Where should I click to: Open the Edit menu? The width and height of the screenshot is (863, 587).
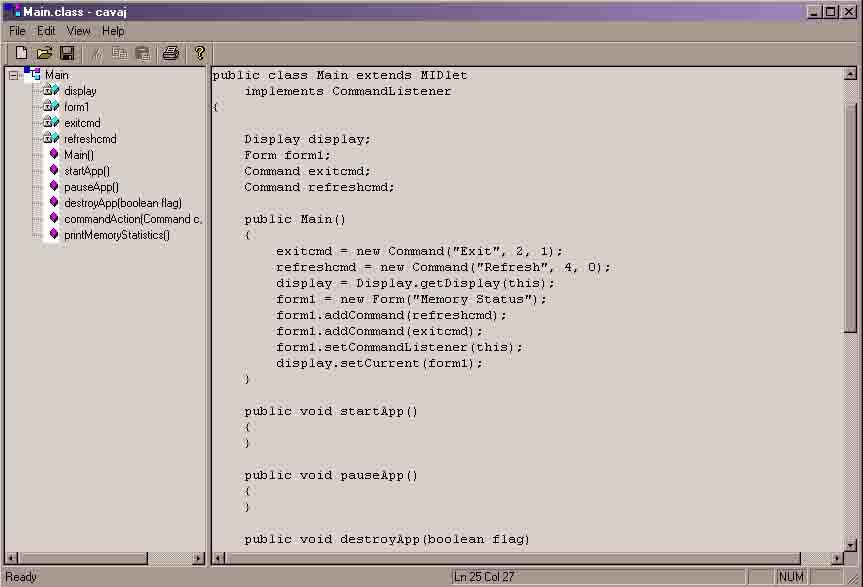pyautogui.click(x=46, y=31)
